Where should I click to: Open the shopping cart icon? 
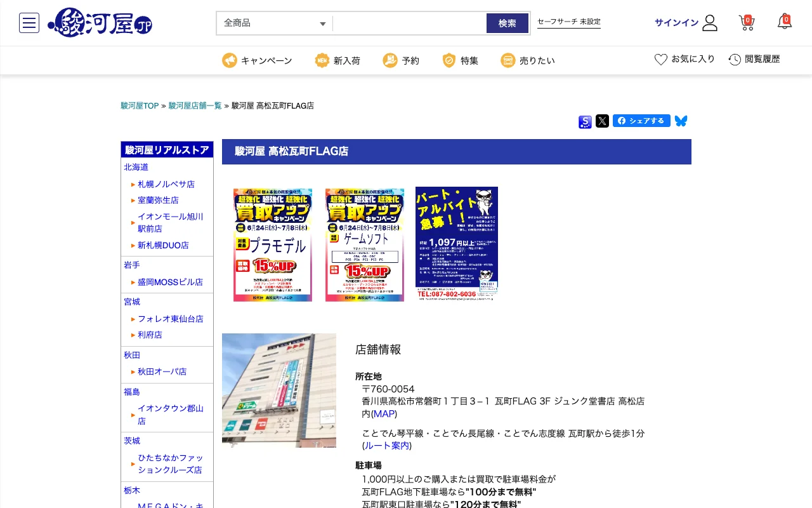(x=747, y=23)
